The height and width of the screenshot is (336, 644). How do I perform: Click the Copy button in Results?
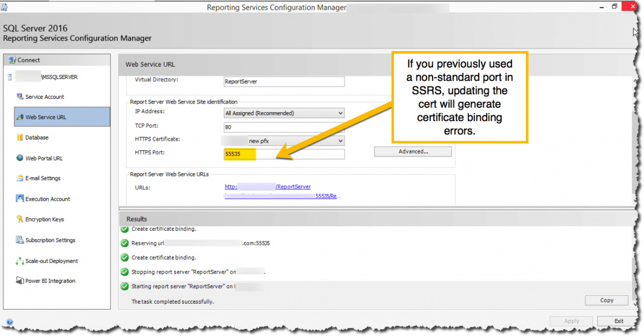point(606,300)
